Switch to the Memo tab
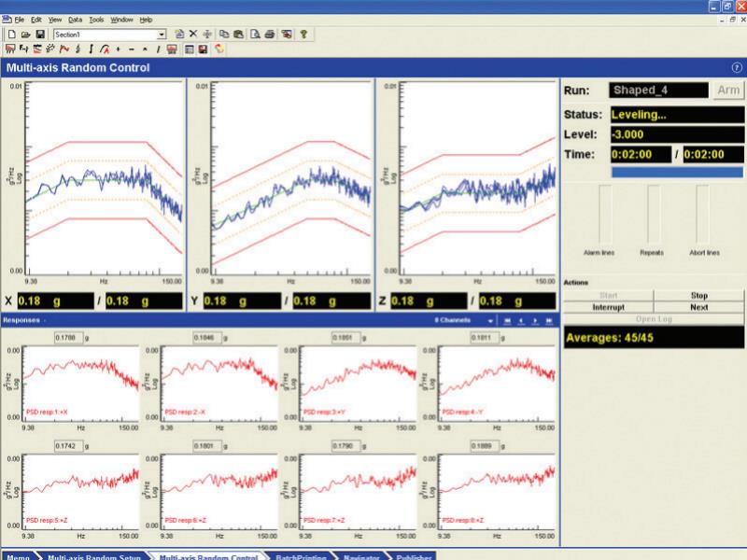The image size is (747, 560). tap(18, 556)
